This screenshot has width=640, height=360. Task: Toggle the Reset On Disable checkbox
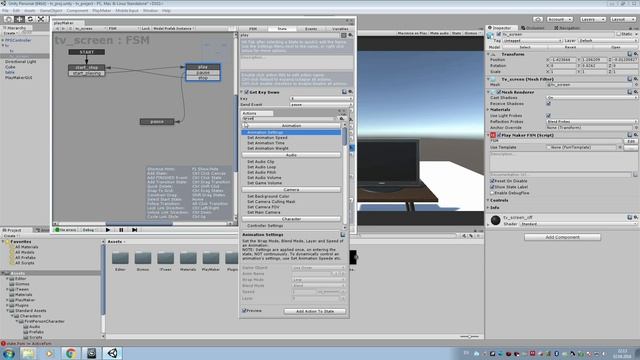pyautogui.click(x=492, y=181)
